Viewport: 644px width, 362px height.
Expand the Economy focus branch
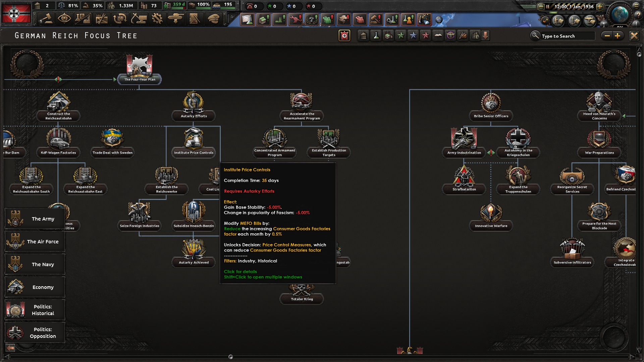pos(35,287)
